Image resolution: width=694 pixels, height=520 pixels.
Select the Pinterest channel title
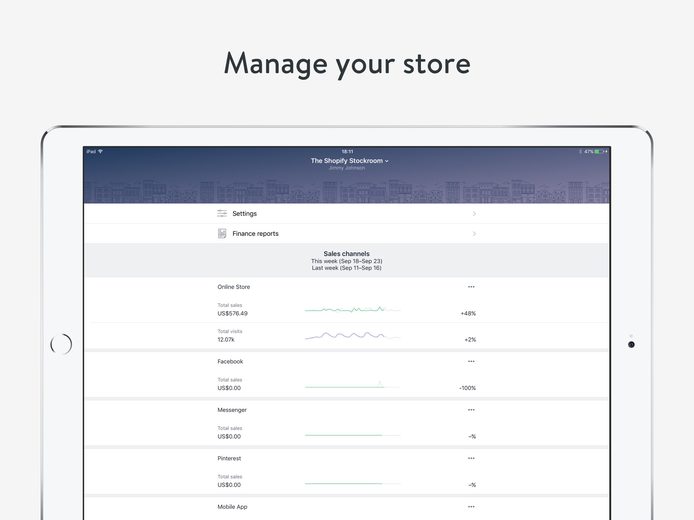pyautogui.click(x=229, y=458)
